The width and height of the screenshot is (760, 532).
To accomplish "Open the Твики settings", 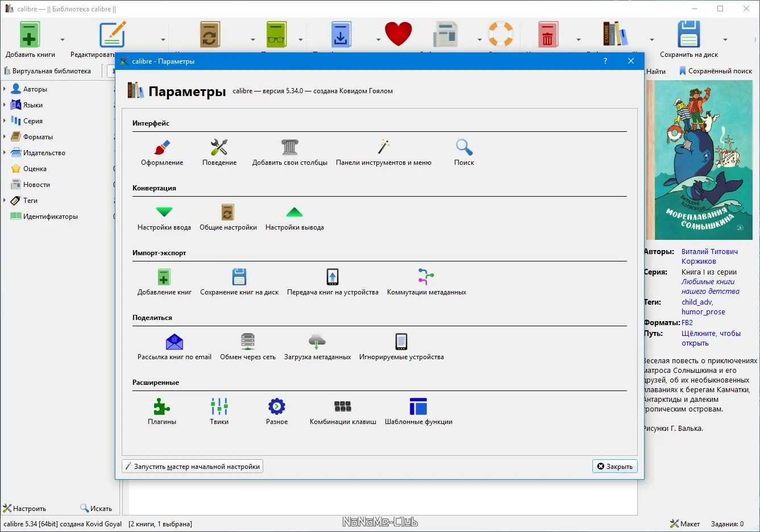I will [219, 412].
